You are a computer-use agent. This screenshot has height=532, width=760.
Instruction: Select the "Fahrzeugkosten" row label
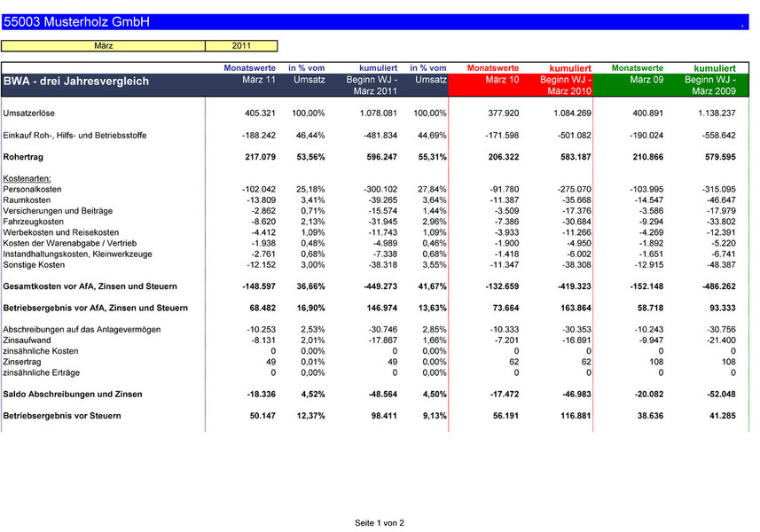tap(33, 222)
